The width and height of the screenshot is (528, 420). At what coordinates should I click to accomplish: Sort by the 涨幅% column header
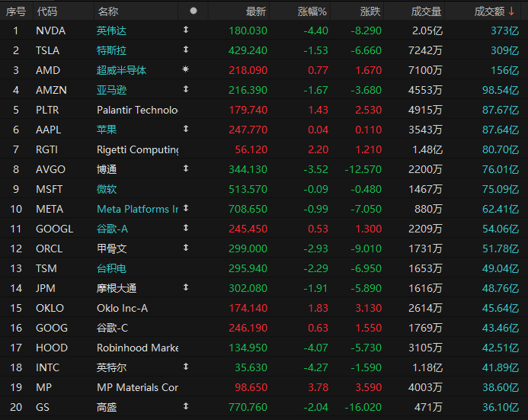pos(312,11)
